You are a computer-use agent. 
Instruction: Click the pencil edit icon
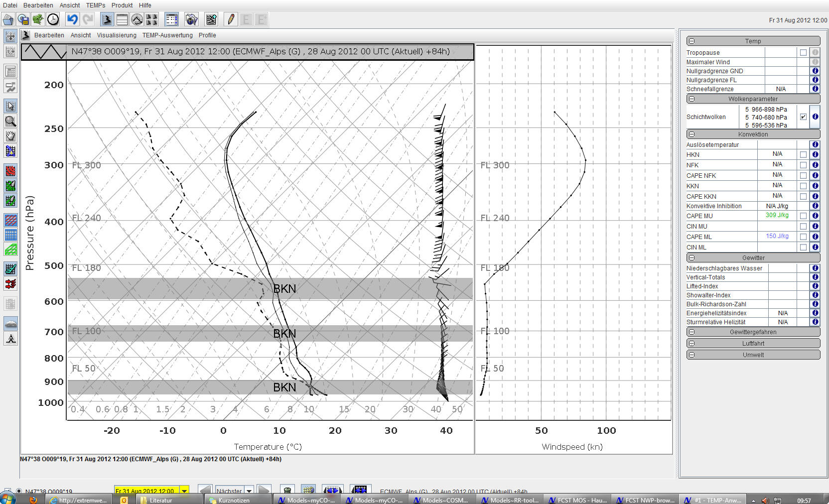pyautogui.click(x=231, y=19)
